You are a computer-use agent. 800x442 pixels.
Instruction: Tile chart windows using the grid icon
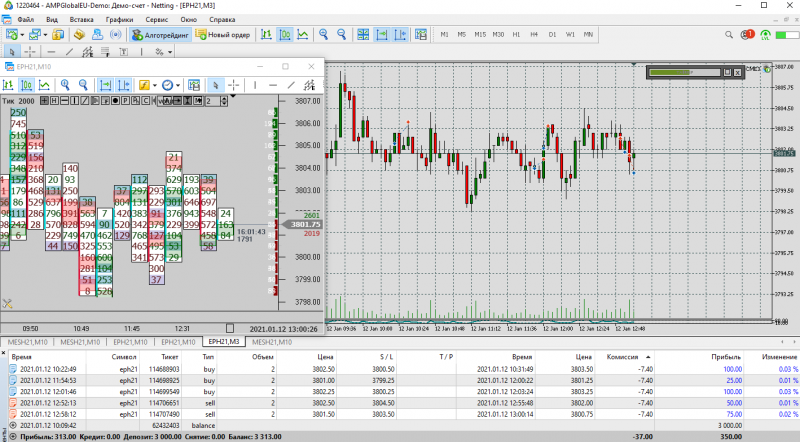363,35
